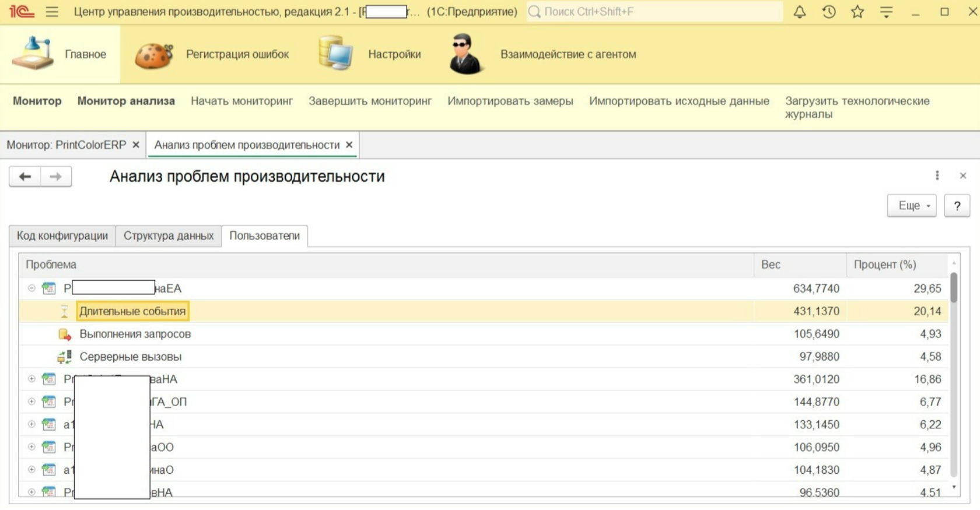
Task: Go forward with the right arrow
Action: click(x=56, y=177)
